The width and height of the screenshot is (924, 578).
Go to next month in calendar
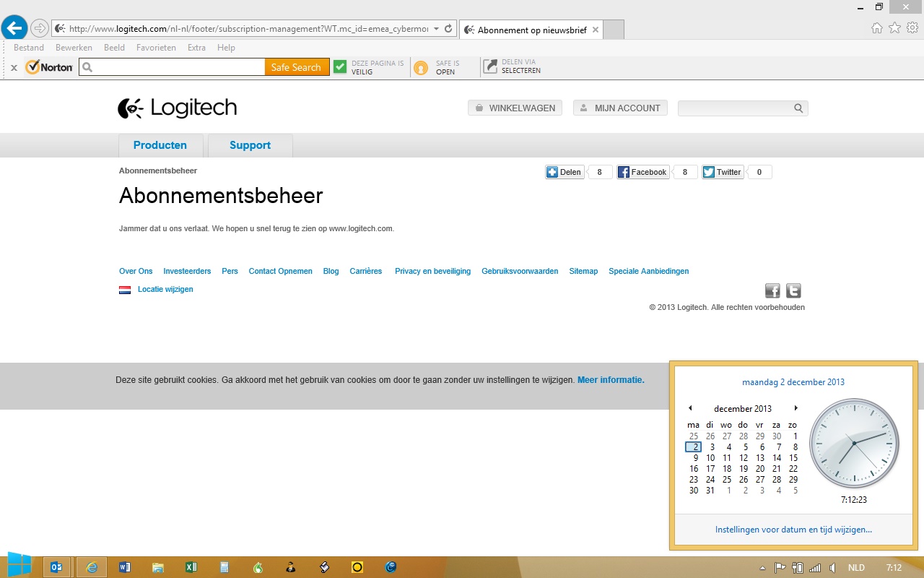click(x=796, y=408)
